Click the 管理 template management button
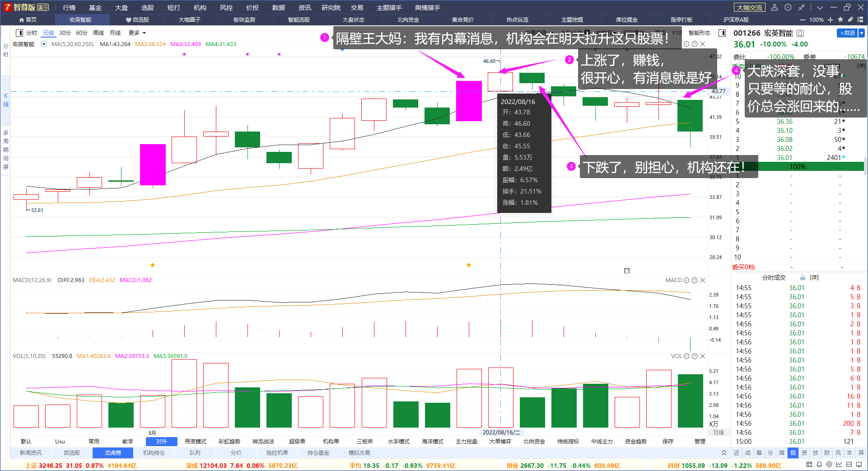Viewport: 868px width, 471px height. click(x=700, y=442)
